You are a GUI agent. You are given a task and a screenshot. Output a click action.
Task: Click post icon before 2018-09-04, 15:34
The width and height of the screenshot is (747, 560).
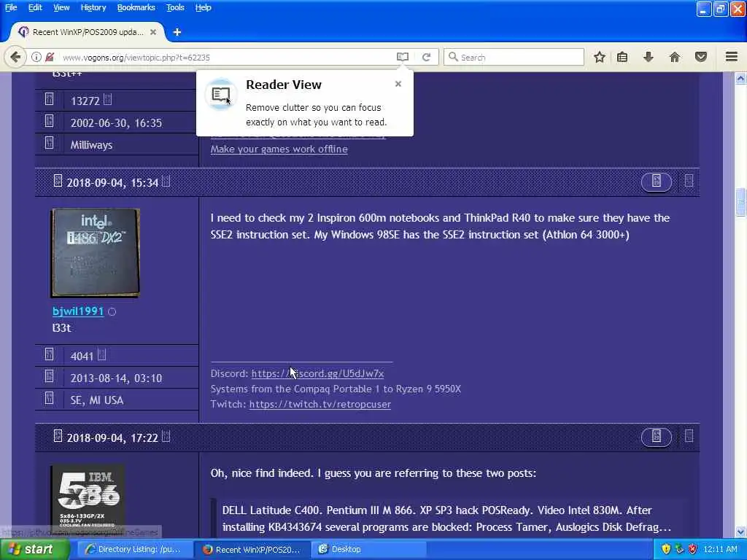[58, 181]
